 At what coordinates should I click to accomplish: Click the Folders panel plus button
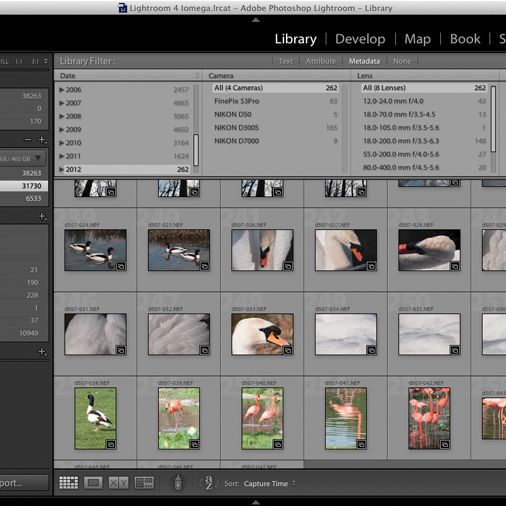42,140
